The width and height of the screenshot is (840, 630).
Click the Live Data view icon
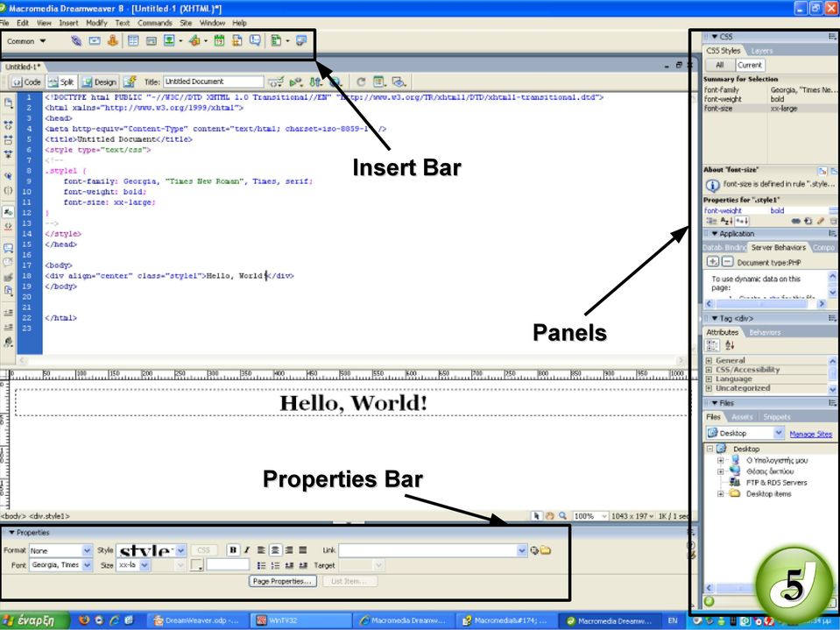tap(130, 82)
